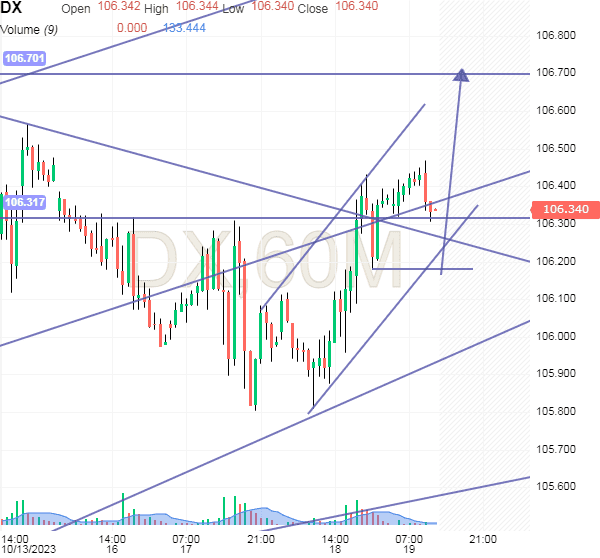Screen dimensions: 600x558
Task: Select the Low value 106.340
Action: pos(273,6)
